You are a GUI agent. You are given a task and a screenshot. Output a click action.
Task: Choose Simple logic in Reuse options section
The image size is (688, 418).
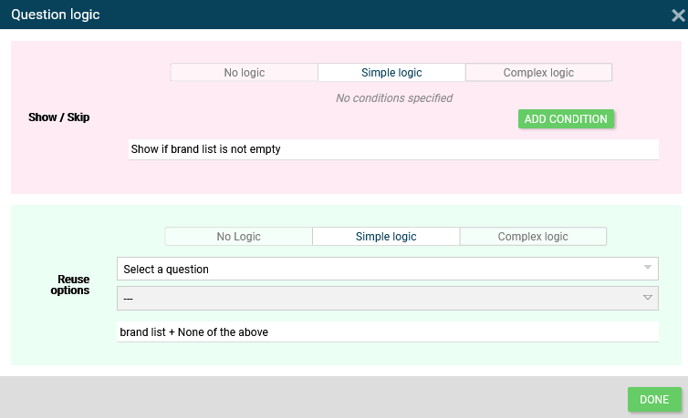(x=386, y=237)
